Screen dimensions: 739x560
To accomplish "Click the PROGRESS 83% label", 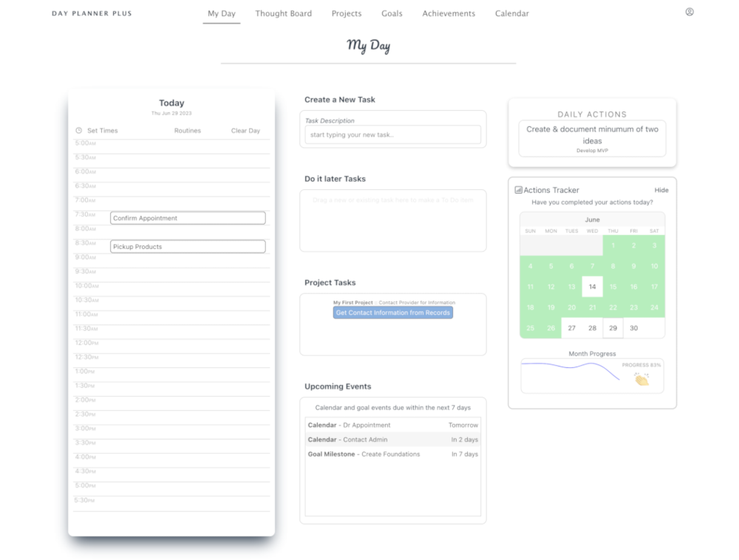I will click(641, 365).
